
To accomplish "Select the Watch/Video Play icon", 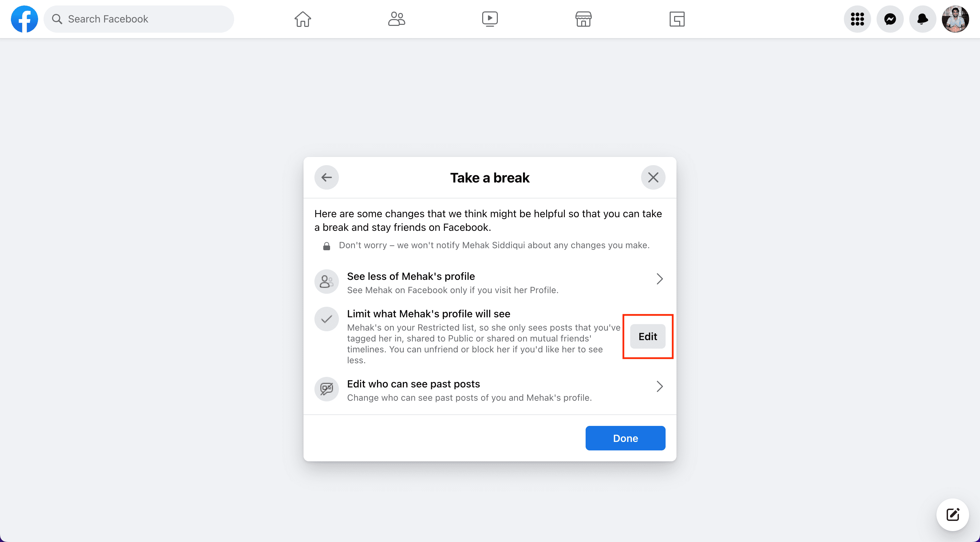I will [x=490, y=19].
